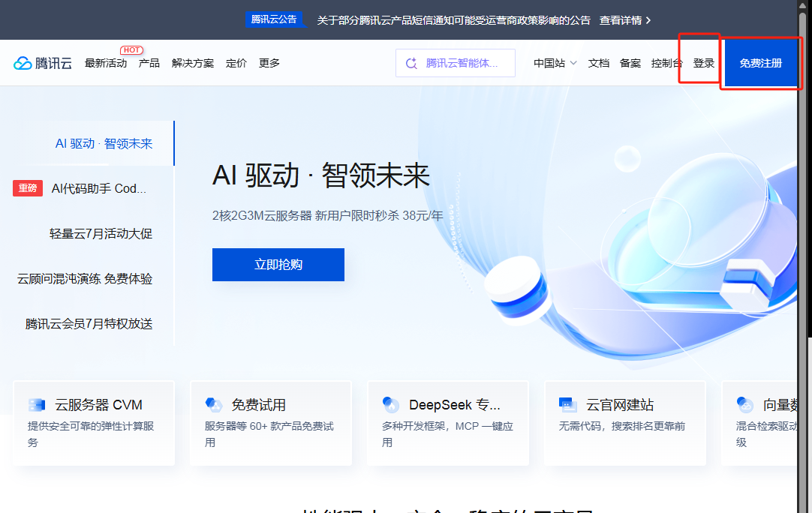The height and width of the screenshot is (513, 812).
Task: Open the 云官网建站 card title
Action: [x=620, y=405]
